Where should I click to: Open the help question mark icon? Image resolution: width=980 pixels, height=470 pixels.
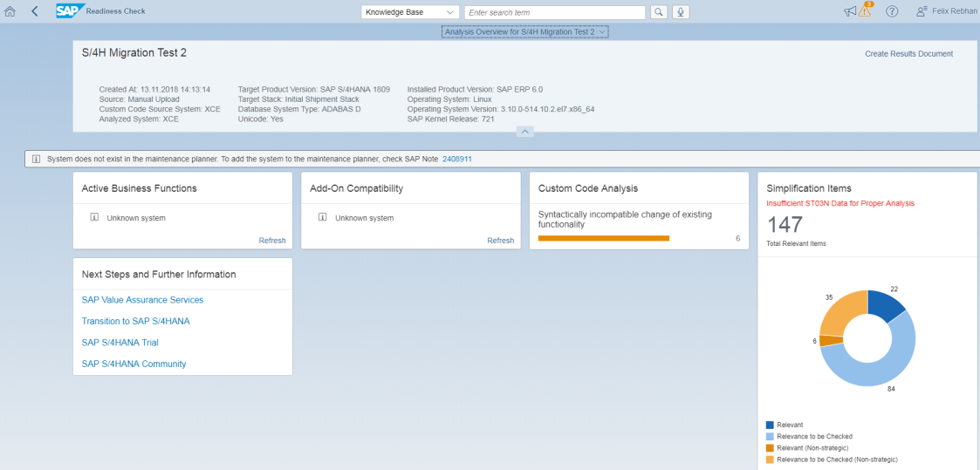click(x=892, y=11)
